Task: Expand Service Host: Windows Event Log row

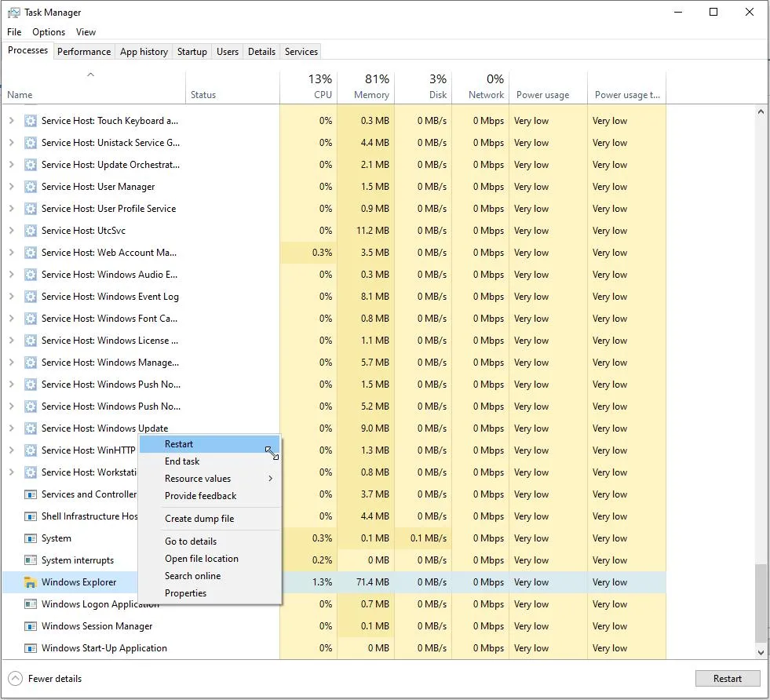Action: (11, 297)
